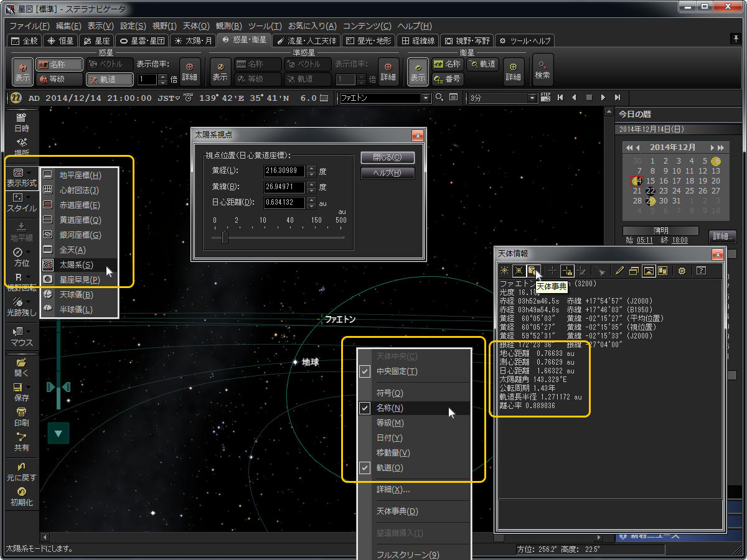
Task: Click the keyboard icon after 6.0 value
Action: coord(324,98)
